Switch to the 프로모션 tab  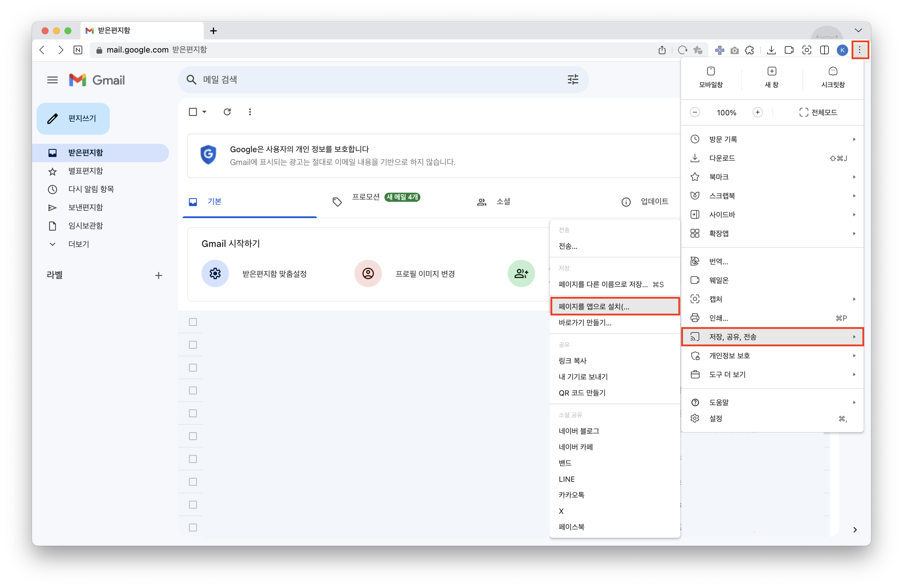(x=366, y=197)
